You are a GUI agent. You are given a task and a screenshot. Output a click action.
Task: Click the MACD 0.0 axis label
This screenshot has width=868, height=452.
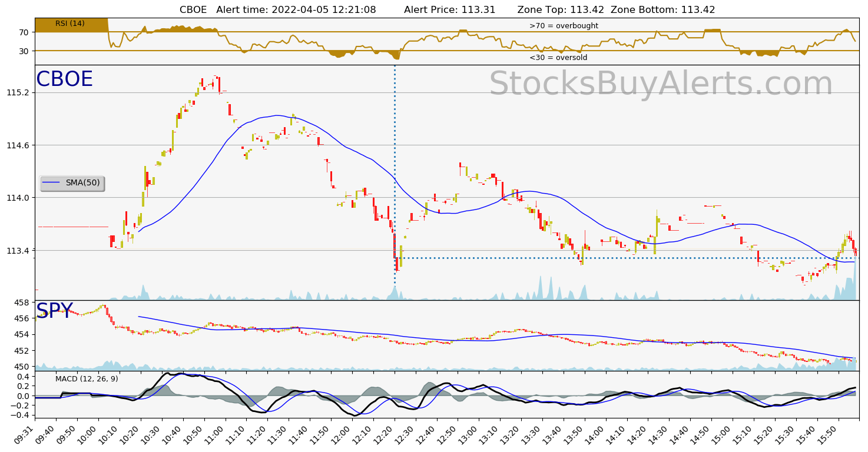point(24,396)
